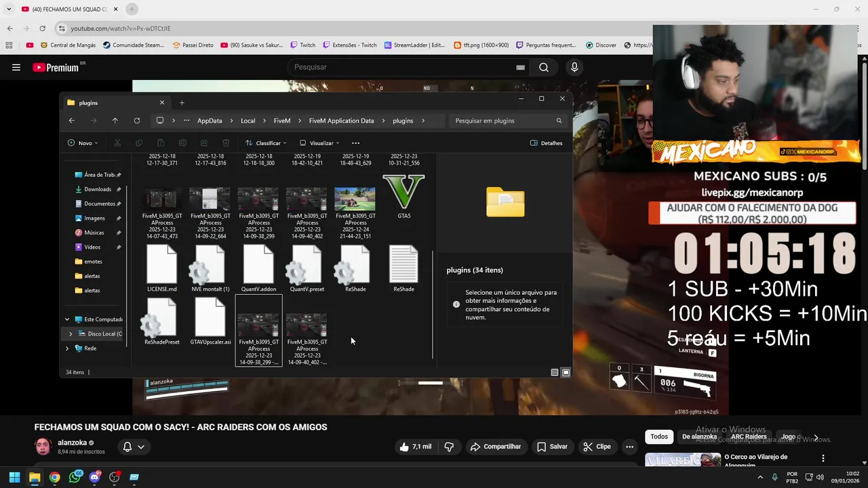868x488 pixels.
Task: Select the LICENSE.md file
Action: 162,269
